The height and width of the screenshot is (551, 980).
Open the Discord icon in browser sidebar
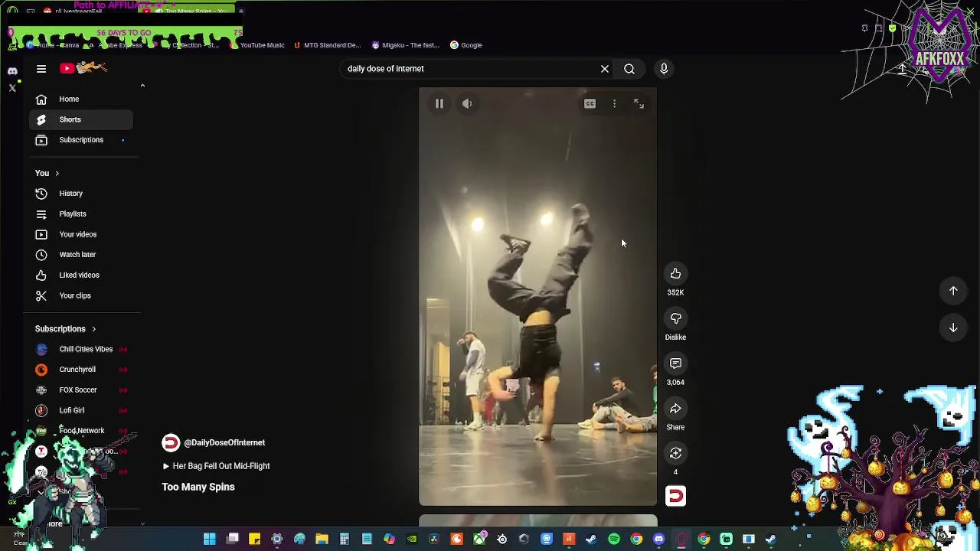point(12,71)
